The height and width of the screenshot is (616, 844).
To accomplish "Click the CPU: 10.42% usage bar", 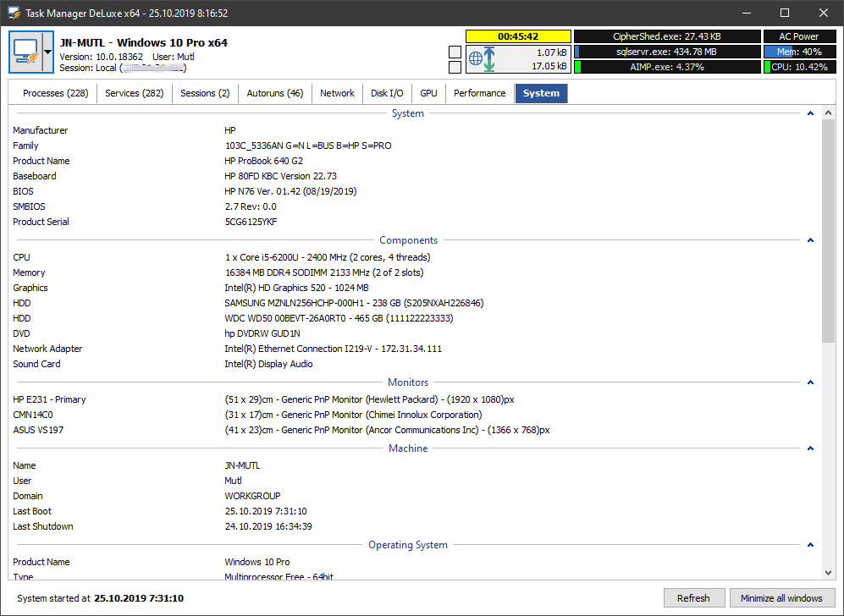I will coord(799,67).
